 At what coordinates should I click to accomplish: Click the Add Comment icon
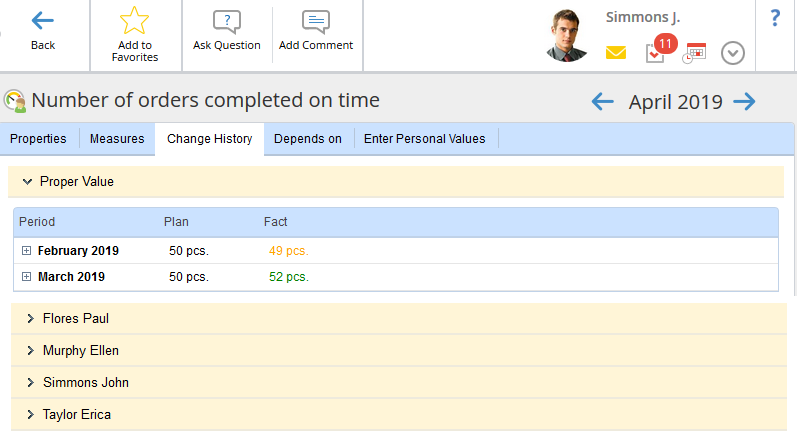[x=316, y=22]
